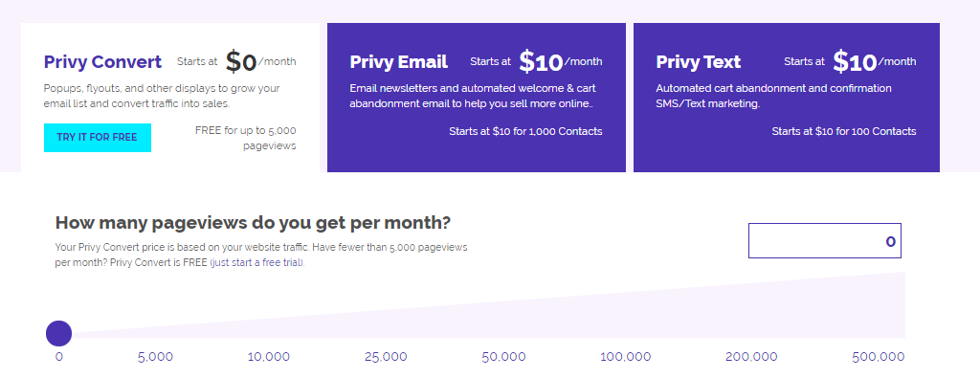Open the just start a free trial link
The image size is (980, 378).
coord(256,262)
